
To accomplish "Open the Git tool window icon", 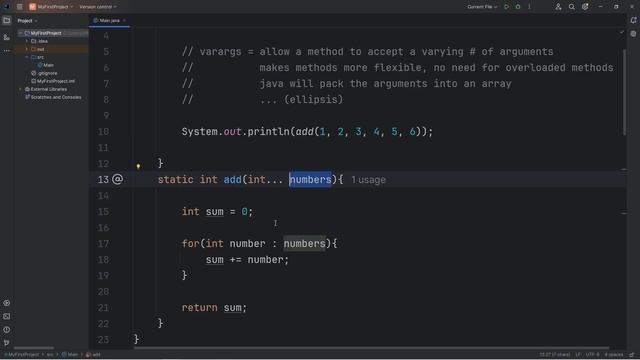I will pos(7,342).
